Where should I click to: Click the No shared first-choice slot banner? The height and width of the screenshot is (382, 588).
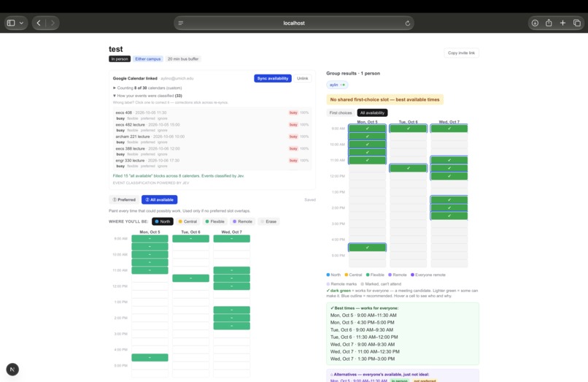pos(384,99)
